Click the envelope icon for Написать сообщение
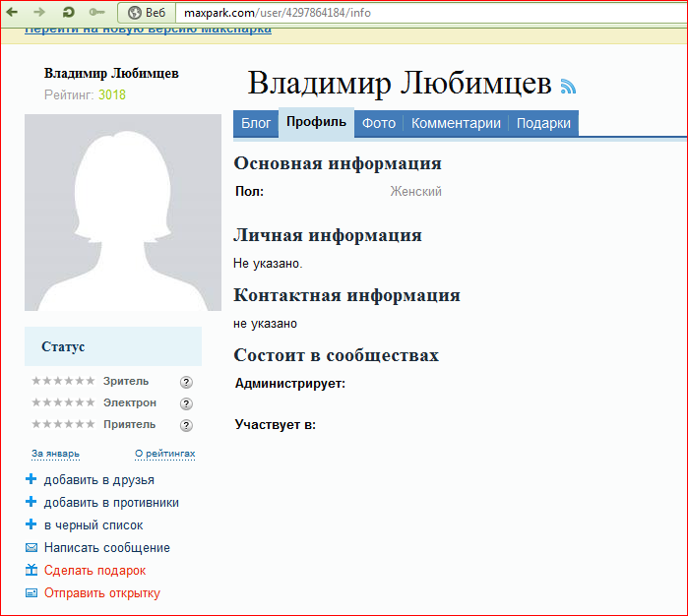Screen dimensions: 688x616 [x=31, y=547]
